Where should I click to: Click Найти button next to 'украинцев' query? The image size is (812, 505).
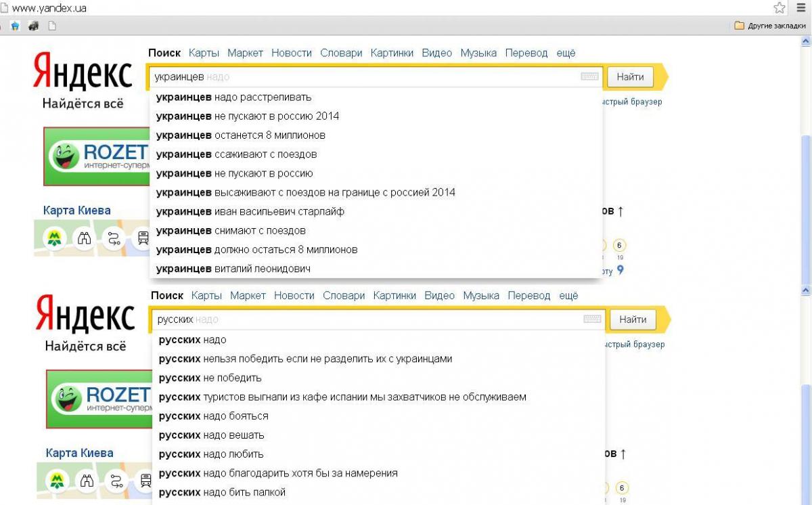(x=630, y=77)
